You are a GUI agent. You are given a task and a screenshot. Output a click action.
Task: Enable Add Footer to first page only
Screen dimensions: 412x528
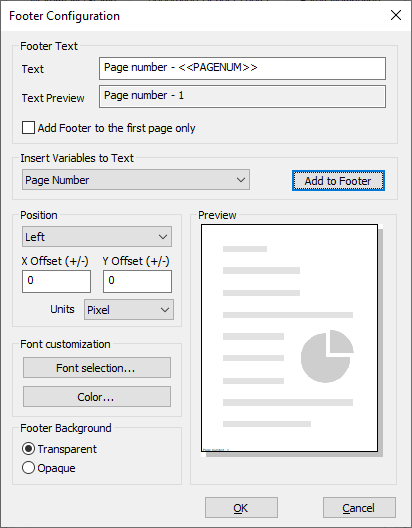click(x=28, y=128)
